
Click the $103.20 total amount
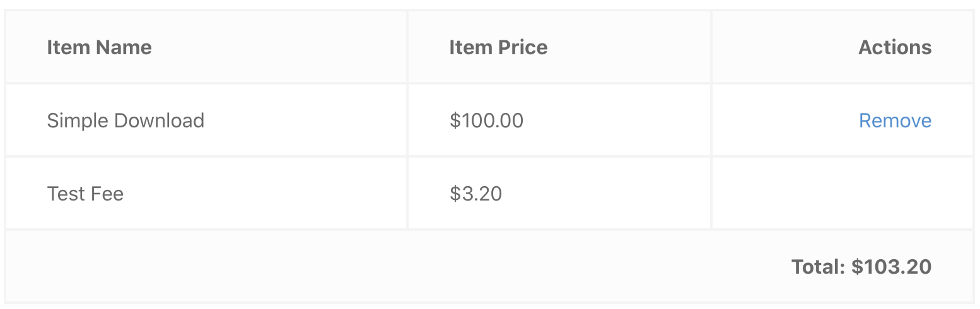891,267
